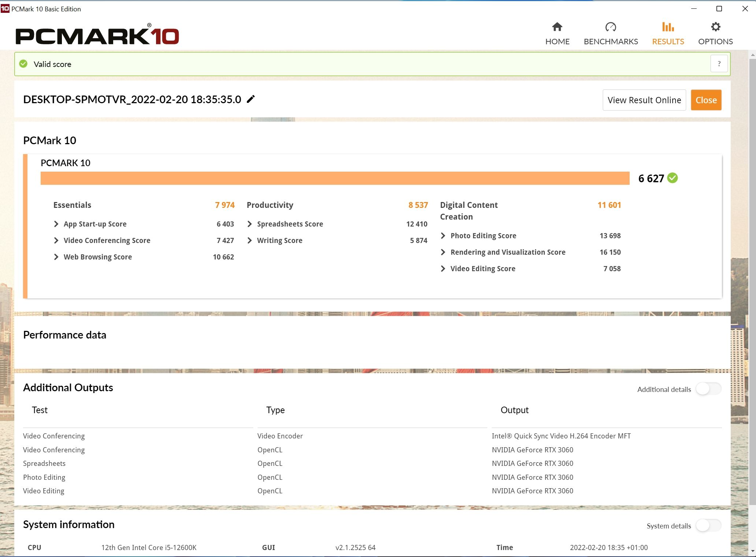756x557 pixels.
Task: Click the vertical scrollbar down arrow
Action: pyautogui.click(x=752, y=551)
